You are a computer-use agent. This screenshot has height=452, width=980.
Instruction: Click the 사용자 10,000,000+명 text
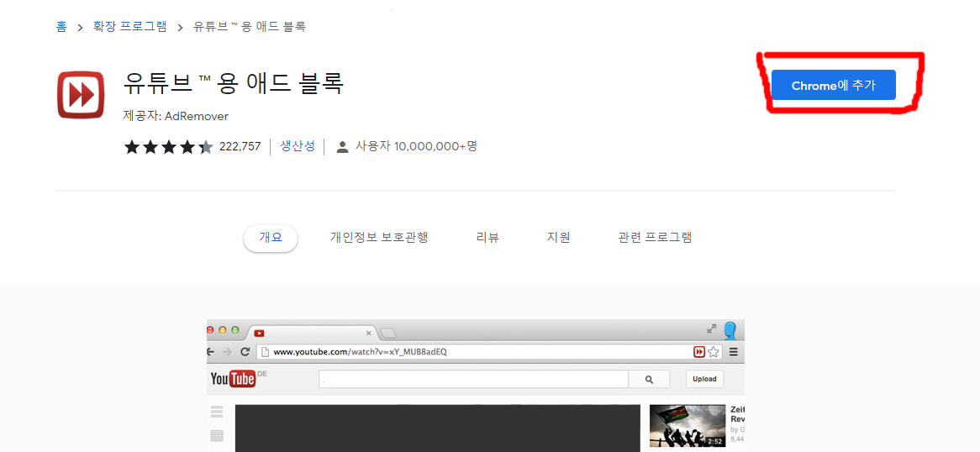pyautogui.click(x=416, y=146)
